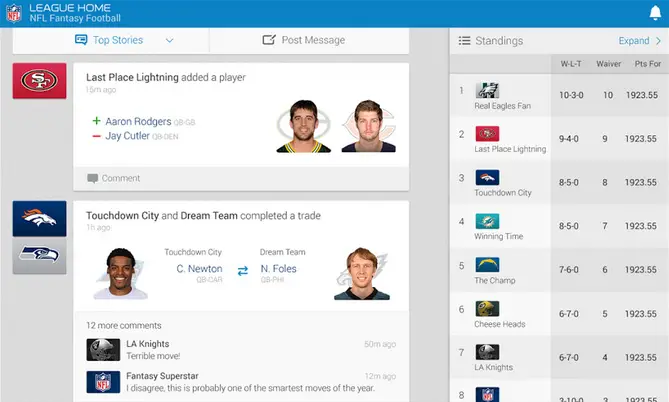Select Real Eagles Fan team name
The width and height of the screenshot is (669, 402).
point(503,106)
